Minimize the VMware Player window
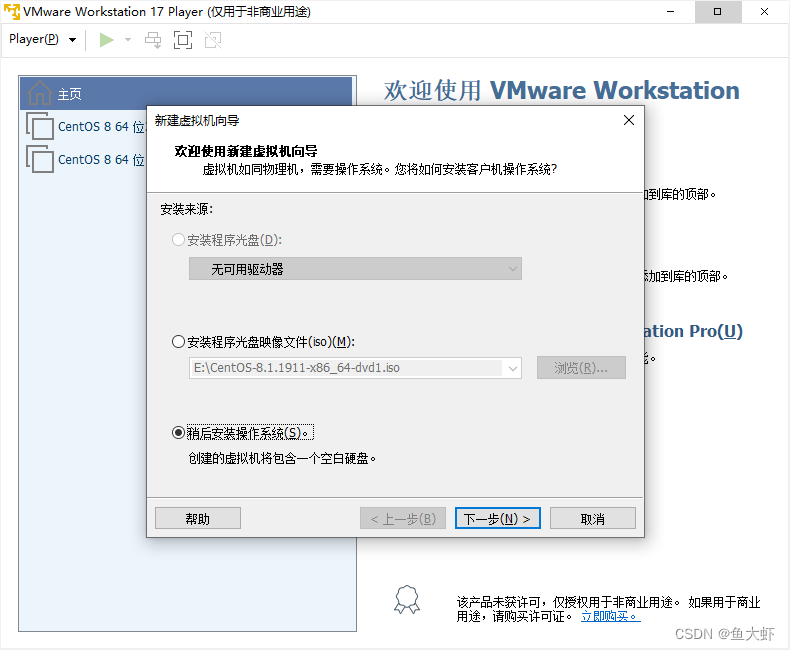Image resolution: width=790 pixels, height=650 pixels. [x=671, y=12]
